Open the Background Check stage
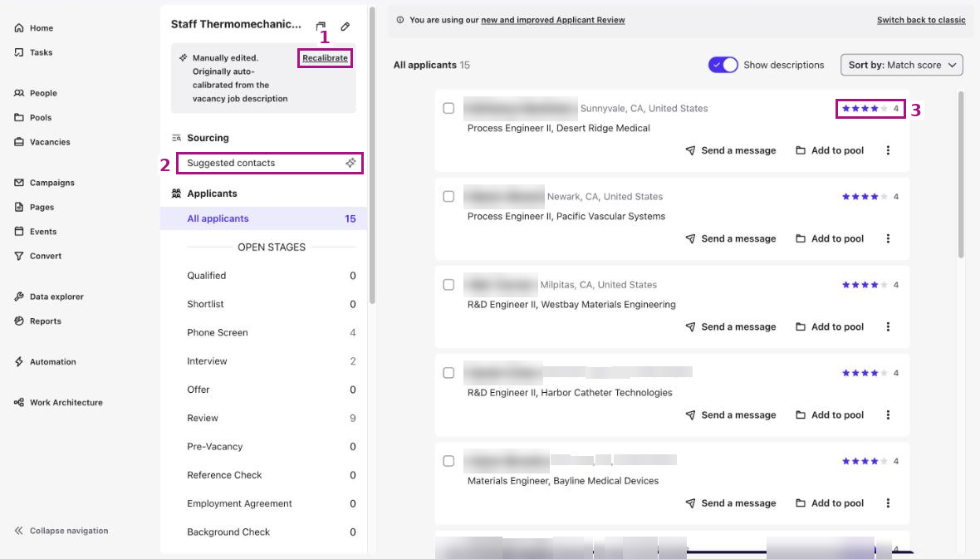This screenshot has height=559, width=980. 272,532
